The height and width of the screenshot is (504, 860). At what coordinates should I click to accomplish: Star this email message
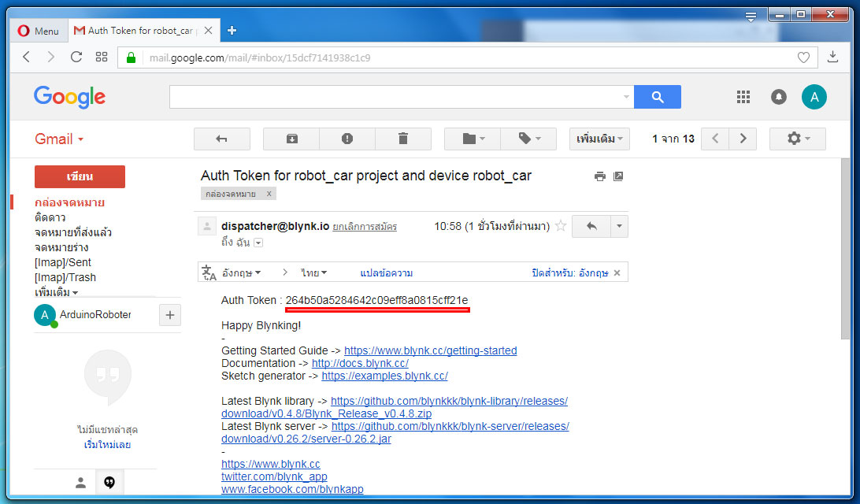[561, 225]
